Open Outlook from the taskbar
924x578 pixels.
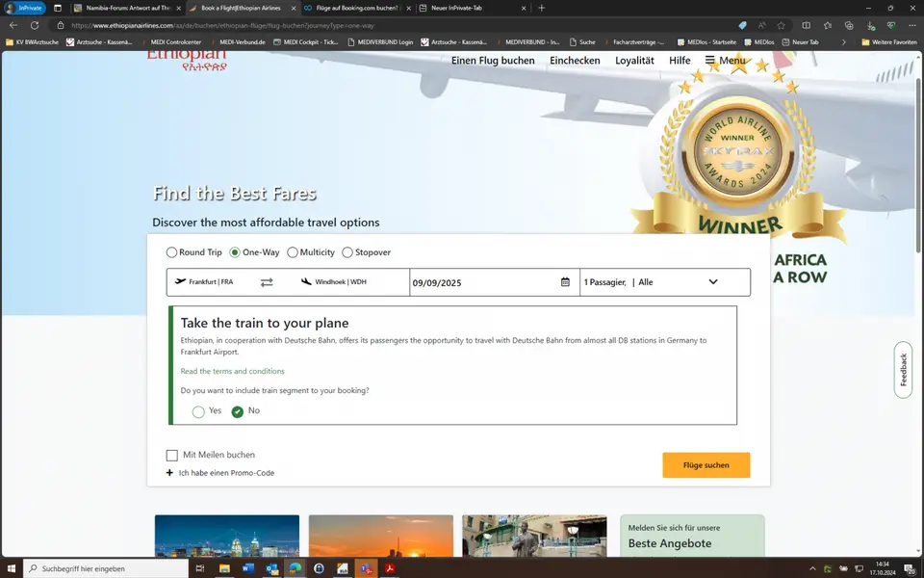point(271,568)
